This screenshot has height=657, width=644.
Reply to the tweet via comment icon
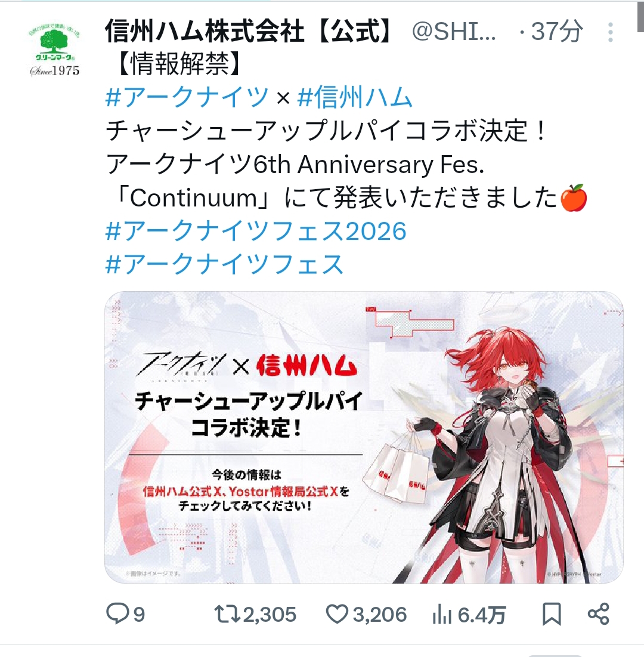click(x=117, y=614)
